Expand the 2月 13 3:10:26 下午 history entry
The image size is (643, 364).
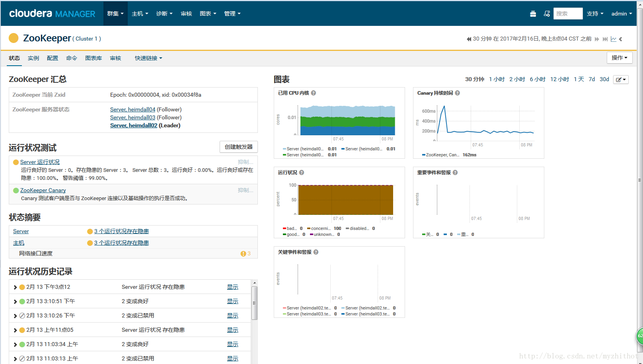tap(15, 316)
